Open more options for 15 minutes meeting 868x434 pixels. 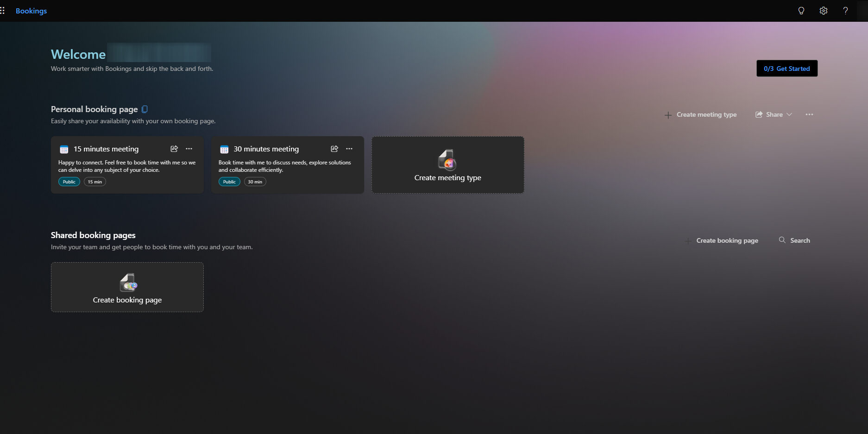(x=189, y=149)
